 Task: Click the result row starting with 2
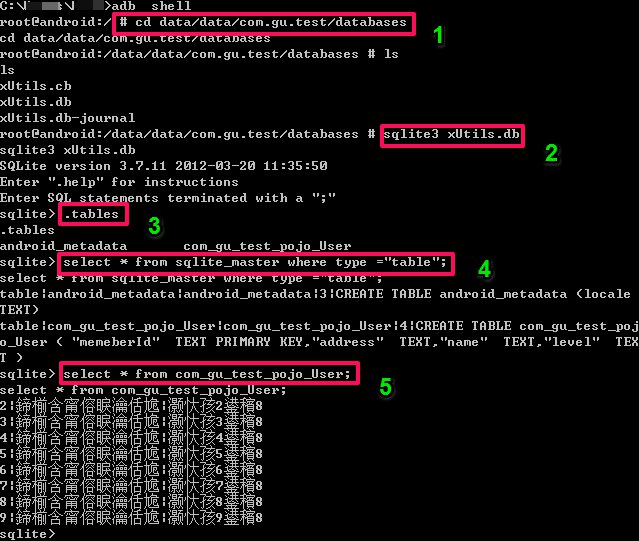pos(131,406)
